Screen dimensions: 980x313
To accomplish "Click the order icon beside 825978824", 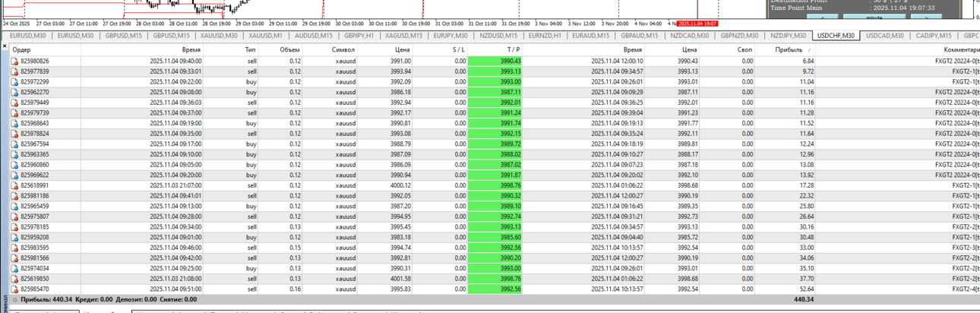I will click(14, 134).
